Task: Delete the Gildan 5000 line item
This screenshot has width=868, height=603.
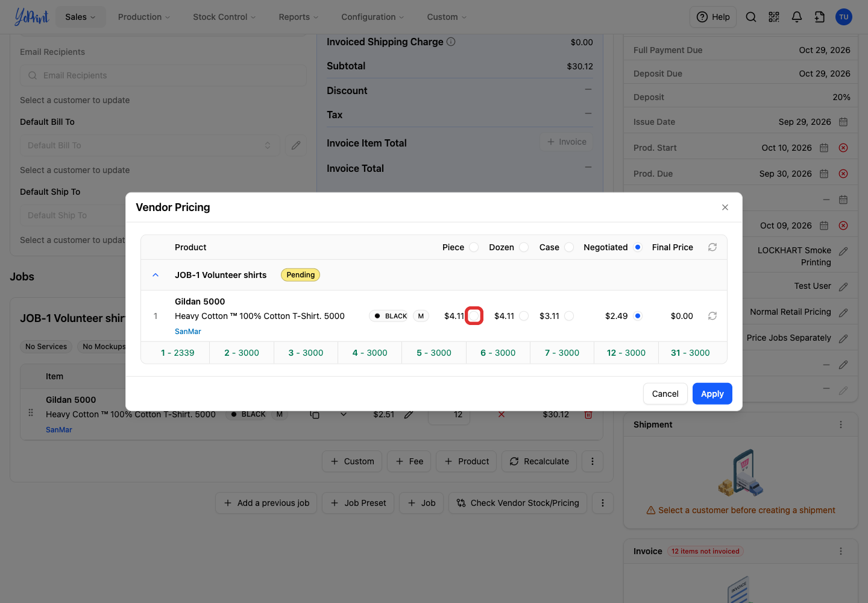Action: click(x=588, y=414)
